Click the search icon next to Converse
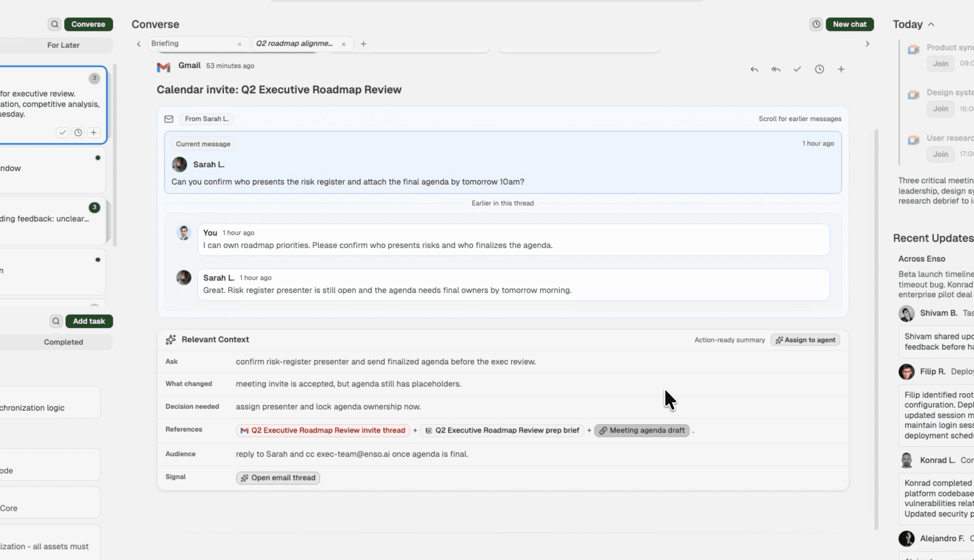 click(54, 24)
